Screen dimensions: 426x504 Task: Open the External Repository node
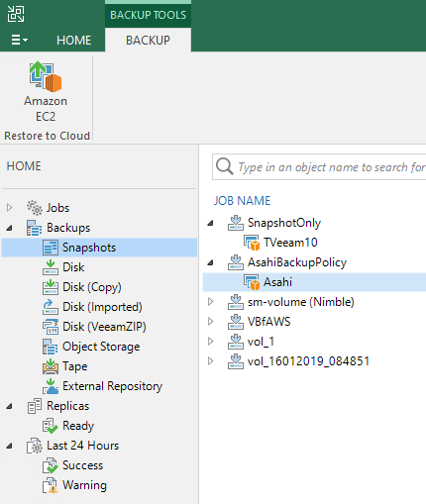(x=112, y=386)
